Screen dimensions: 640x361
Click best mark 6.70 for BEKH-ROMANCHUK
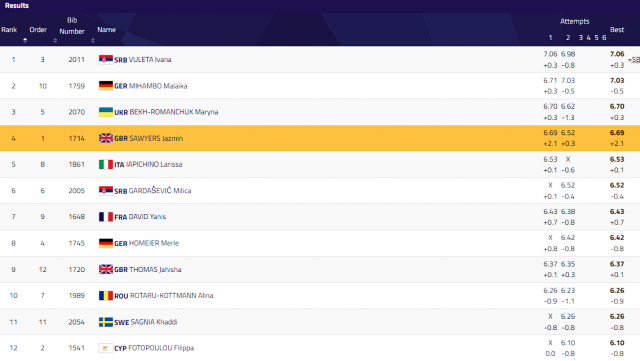pos(617,106)
